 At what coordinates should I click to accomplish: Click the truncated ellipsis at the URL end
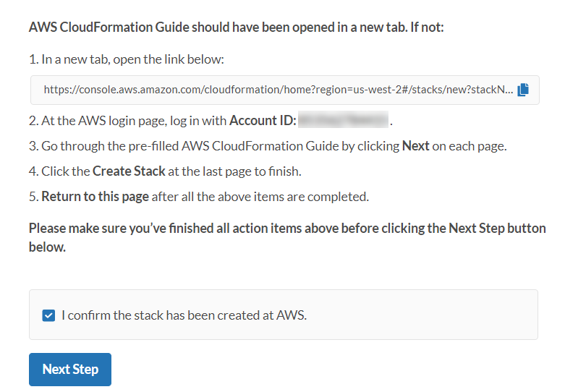509,90
